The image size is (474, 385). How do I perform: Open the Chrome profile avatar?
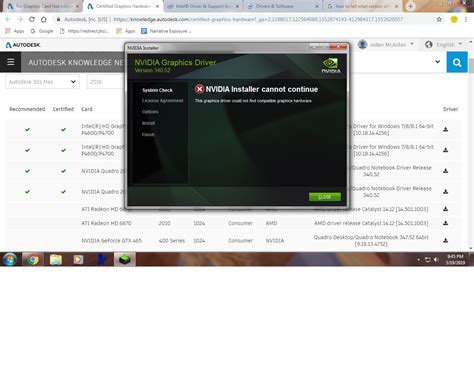[454, 19]
